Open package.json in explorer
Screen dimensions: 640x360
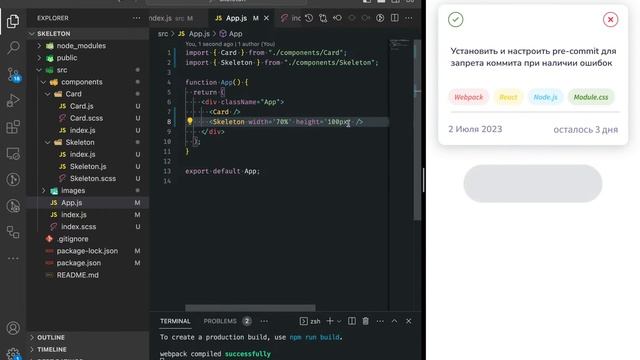(78, 263)
